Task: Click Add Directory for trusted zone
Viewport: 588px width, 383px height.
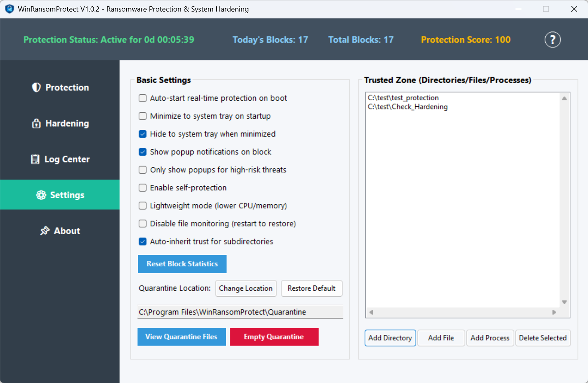Action: [x=390, y=338]
